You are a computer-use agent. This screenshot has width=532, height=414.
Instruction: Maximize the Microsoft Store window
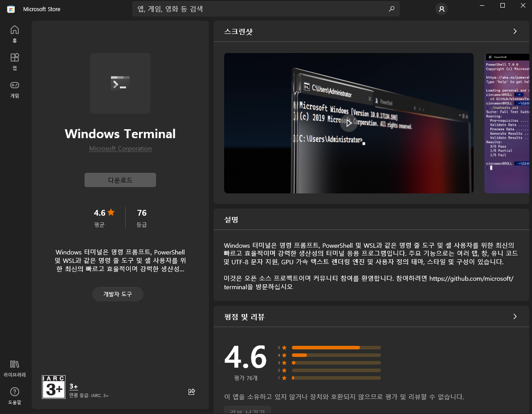tap(503, 5)
